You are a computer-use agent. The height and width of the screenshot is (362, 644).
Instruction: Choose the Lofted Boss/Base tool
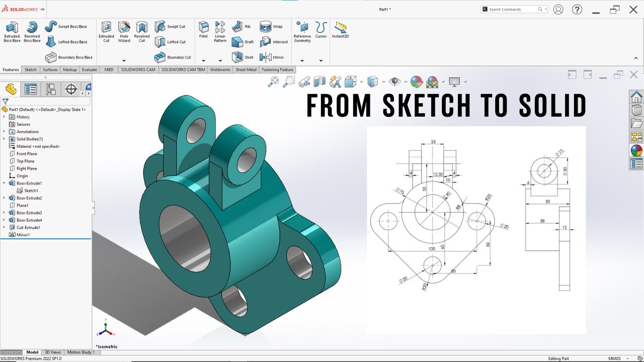(66, 42)
